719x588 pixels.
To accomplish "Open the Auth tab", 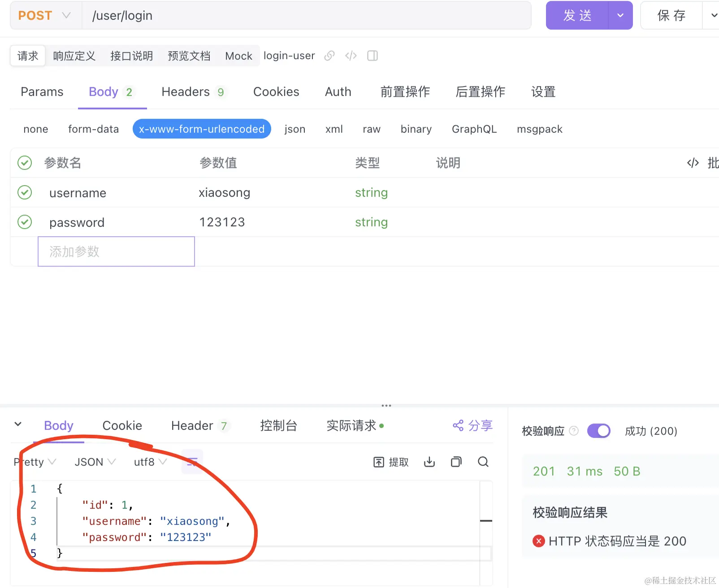I will click(x=338, y=92).
